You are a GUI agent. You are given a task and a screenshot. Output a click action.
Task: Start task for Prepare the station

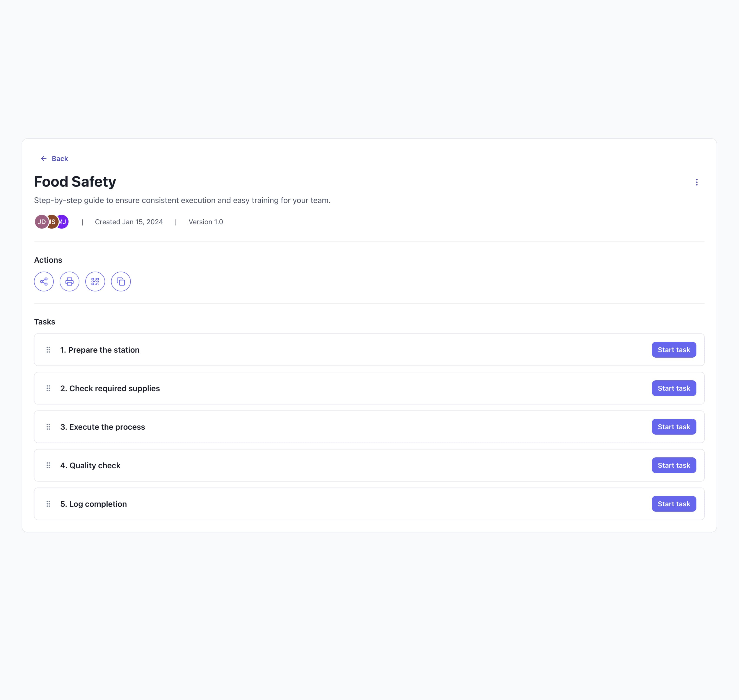click(674, 350)
